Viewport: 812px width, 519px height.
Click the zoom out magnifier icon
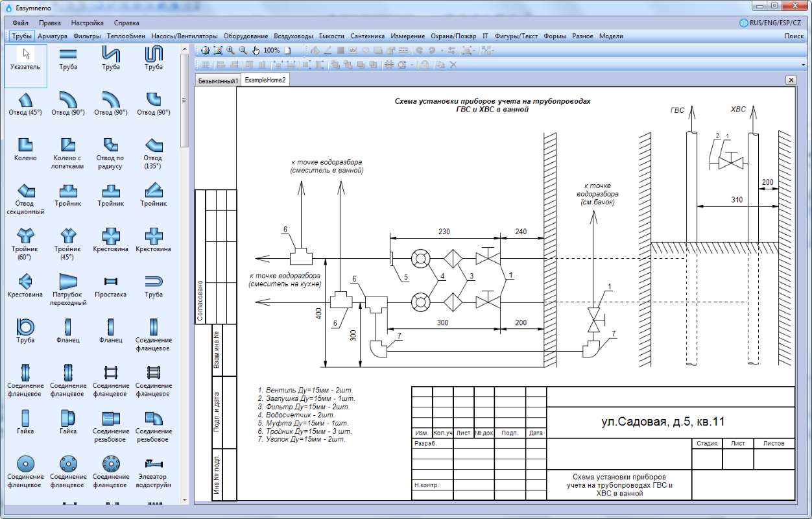(x=243, y=50)
